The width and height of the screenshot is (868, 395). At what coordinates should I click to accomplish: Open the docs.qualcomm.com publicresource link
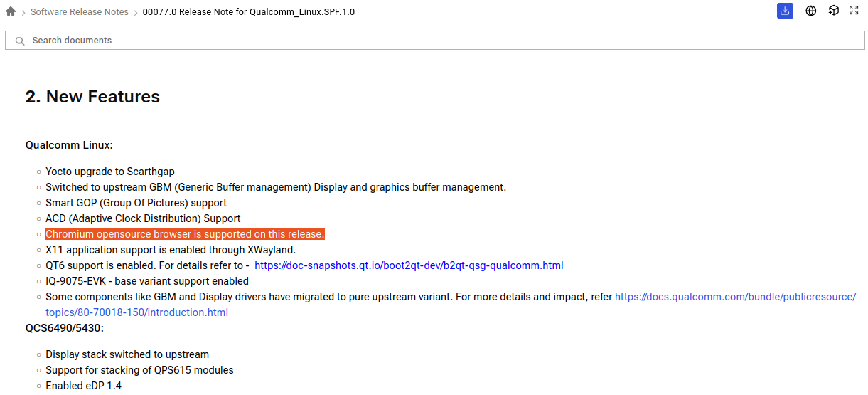pyautogui.click(x=735, y=297)
